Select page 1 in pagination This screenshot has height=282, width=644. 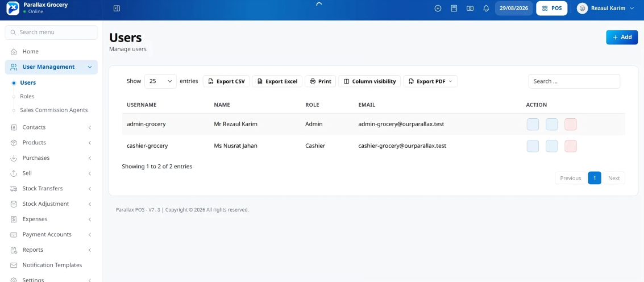pyautogui.click(x=595, y=178)
